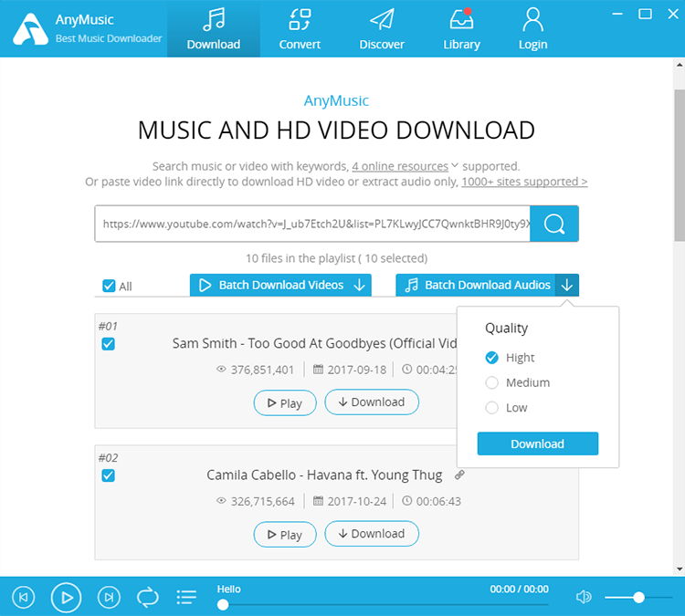Screen dimensions: 685x616
Task: Click Download in the Quality popup
Action: pos(538,444)
